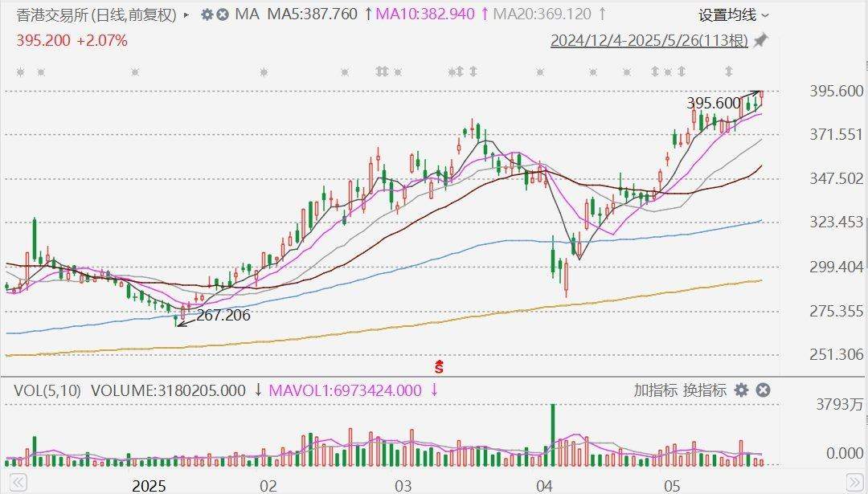
Task: Open the VOL indicator settings gear
Action: click(x=741, y=390)
